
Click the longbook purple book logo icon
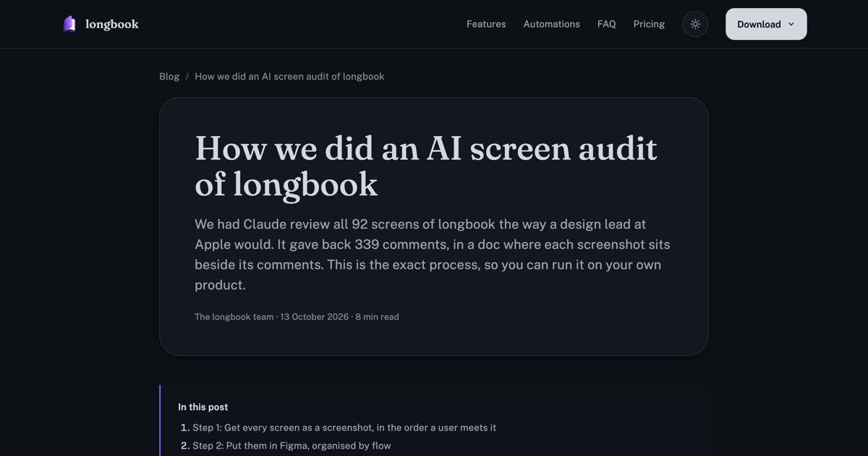[69, 24]
